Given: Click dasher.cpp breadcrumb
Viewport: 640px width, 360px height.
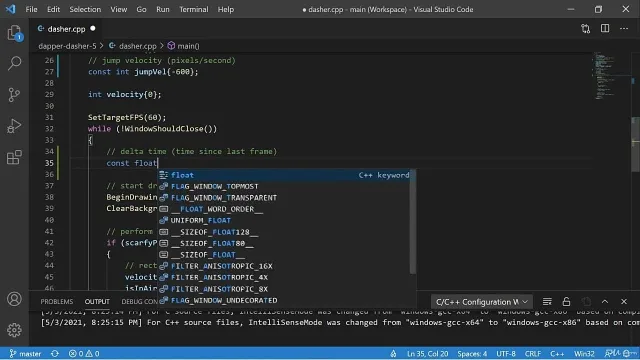Looking at the screenshot, I should click(133, 46).
